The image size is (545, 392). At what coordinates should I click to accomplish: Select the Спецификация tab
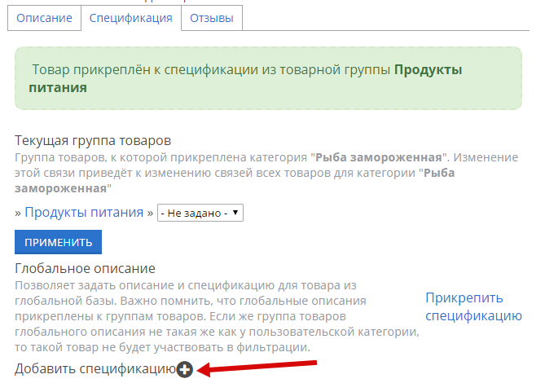[x=130, y=17]
